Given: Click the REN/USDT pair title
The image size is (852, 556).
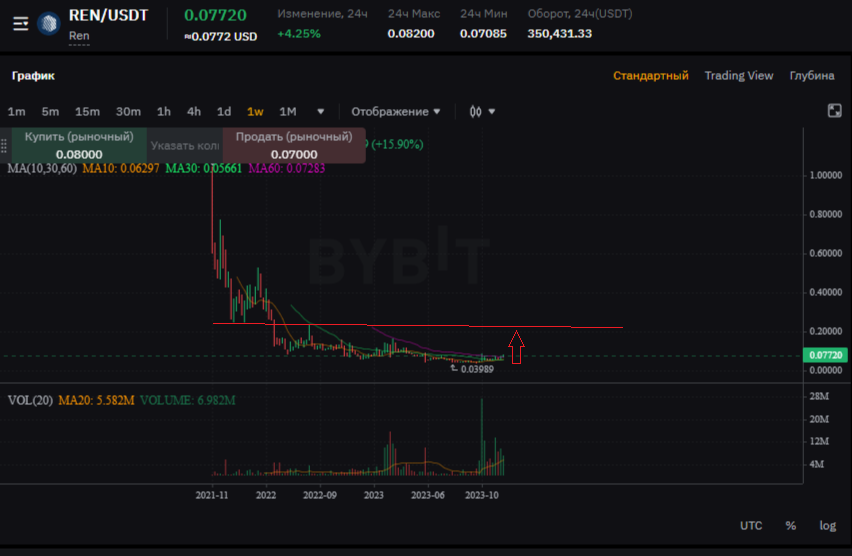Looking at the screenshot, I should click(x=108, y=15).
